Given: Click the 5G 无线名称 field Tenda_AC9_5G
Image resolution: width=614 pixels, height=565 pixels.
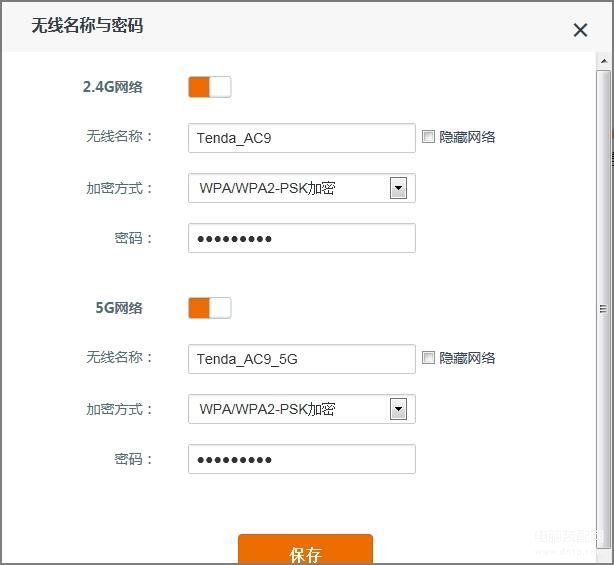Looking at the screenshot, I should point(302,359).
